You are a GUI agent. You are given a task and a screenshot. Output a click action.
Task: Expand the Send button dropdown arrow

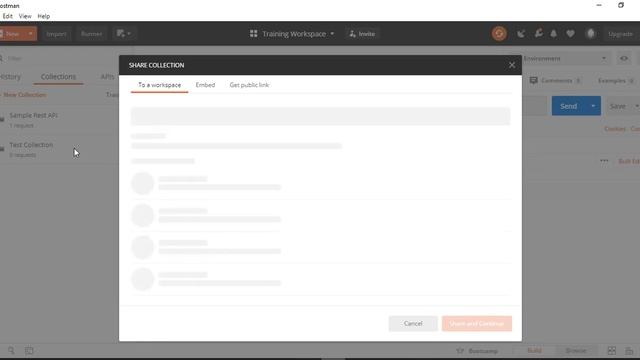pos(593,106)
